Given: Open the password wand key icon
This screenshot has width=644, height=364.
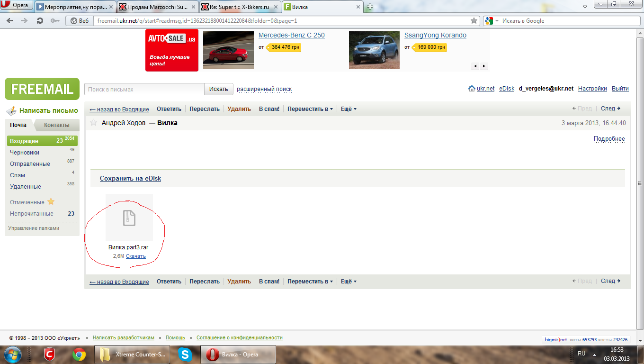Looking at the screenshot, I should tap(54, 21).
